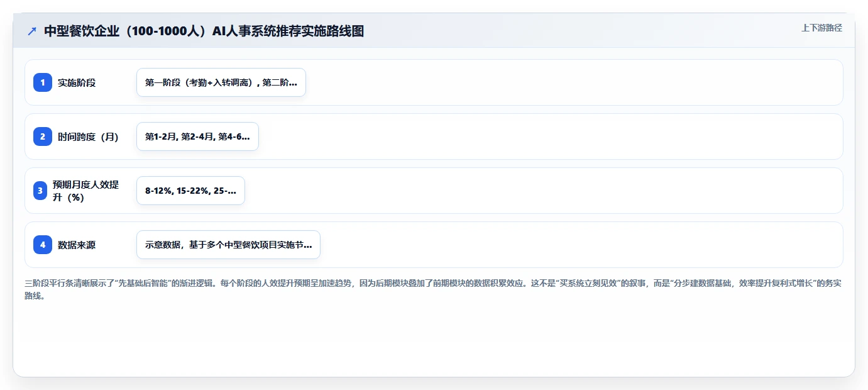Select the step 4 number badge

[x=43, y=245]
